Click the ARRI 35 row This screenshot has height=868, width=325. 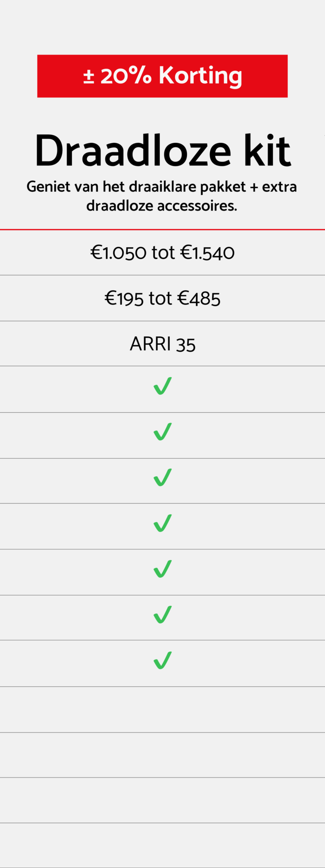point(162,344)
